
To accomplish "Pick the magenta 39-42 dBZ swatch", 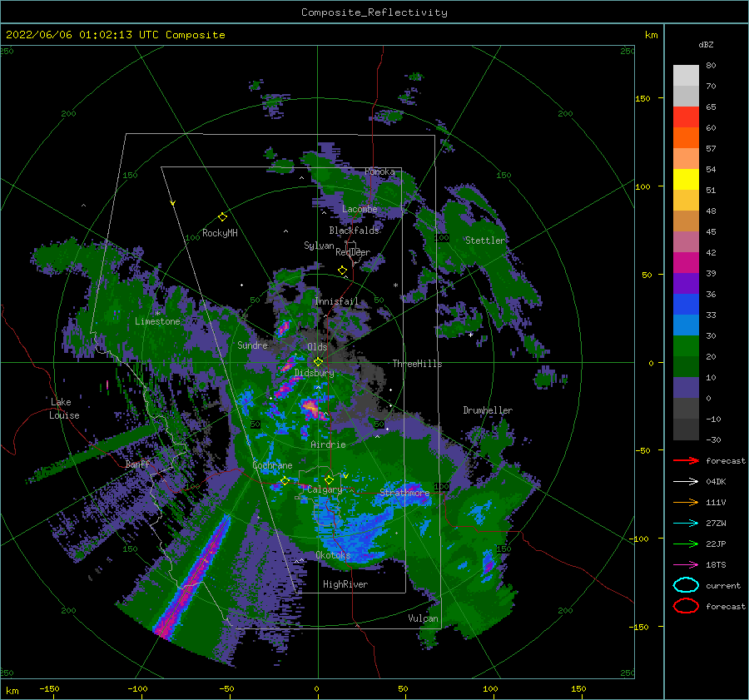I will coord(686,263).
